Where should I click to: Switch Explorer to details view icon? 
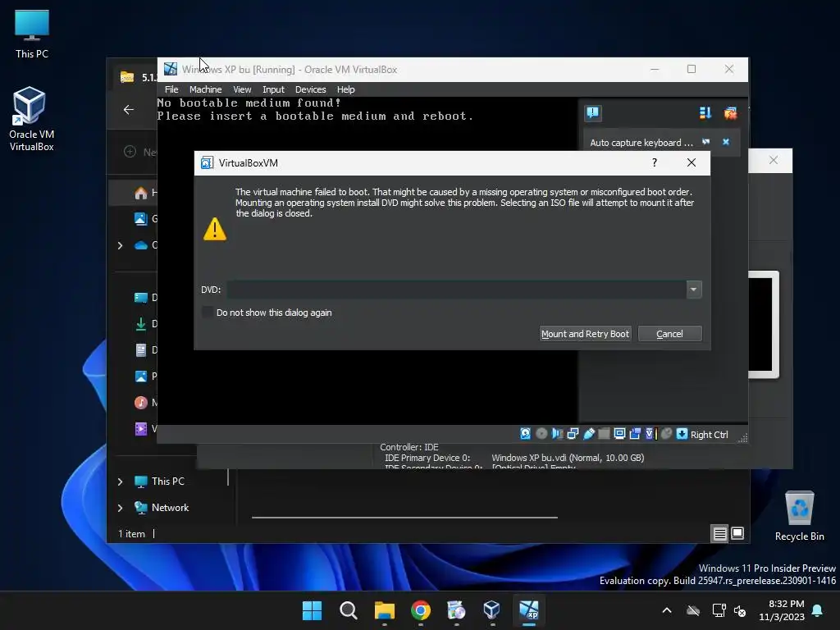[x=719, y=533]
